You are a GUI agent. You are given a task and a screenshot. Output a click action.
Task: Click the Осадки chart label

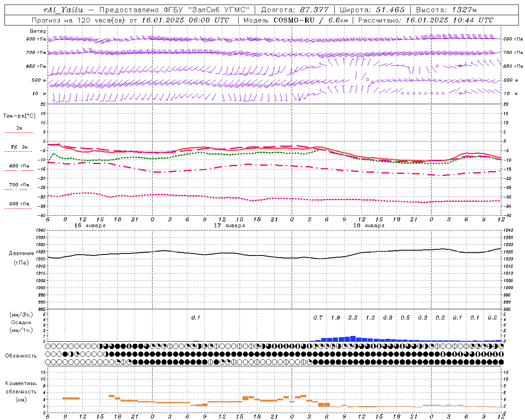point(21,322)
